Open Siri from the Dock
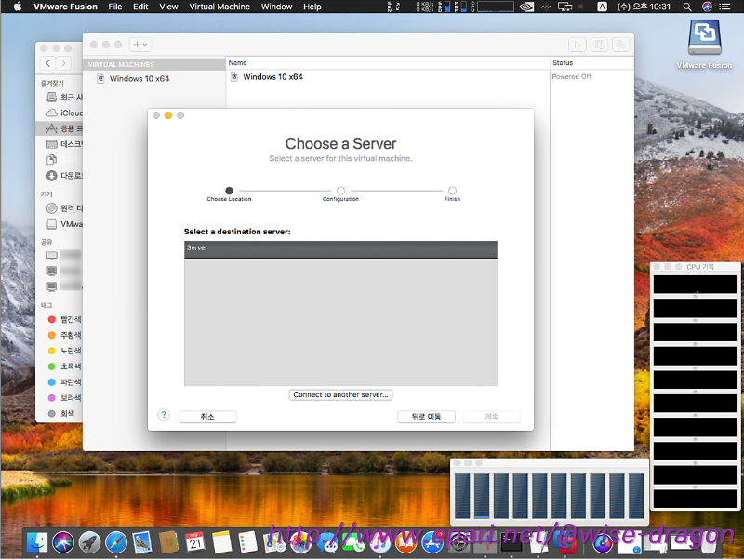The width and height of the screenshot is (744, 560). 63,543
